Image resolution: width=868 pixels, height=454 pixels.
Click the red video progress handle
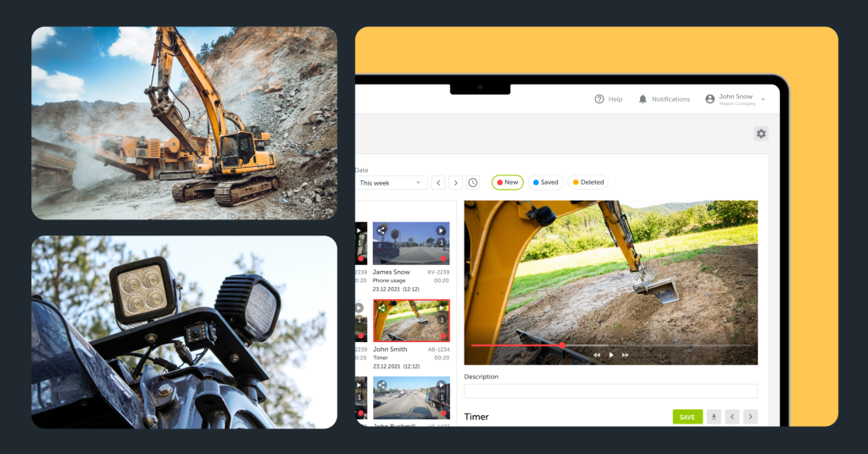coord(562,346)
